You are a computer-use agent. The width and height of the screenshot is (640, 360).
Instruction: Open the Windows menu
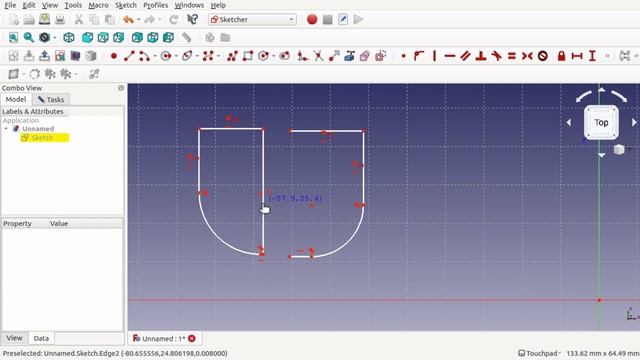[x=189, y=5]
